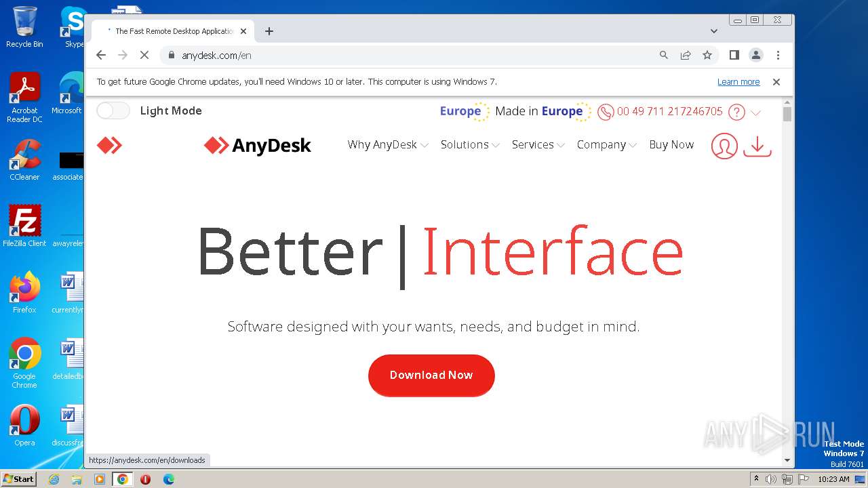Stop page loading with the X button
The image size is (868, 488).
144,55
